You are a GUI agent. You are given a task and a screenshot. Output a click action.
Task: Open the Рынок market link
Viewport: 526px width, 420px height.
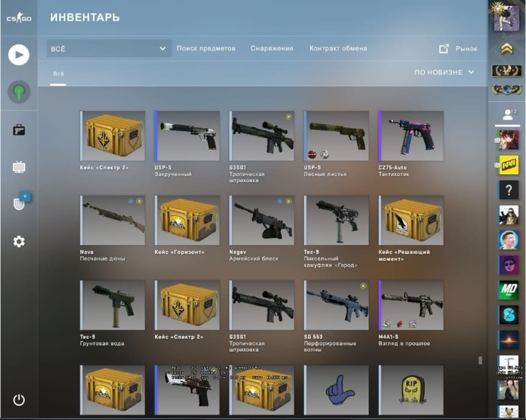458,49
